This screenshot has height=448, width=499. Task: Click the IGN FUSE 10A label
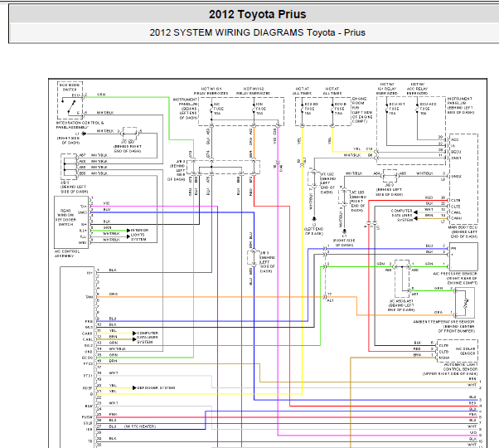pos(260,109)
